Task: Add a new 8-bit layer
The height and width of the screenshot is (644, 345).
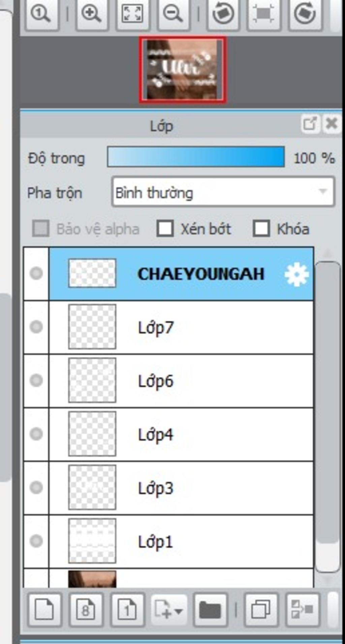Action: (86, 610)
